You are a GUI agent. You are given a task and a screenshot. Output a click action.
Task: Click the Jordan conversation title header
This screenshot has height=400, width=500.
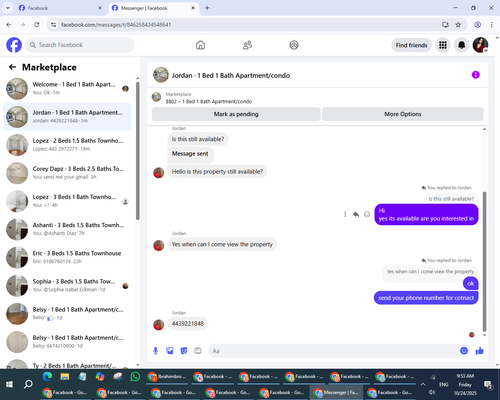[231, 76]
